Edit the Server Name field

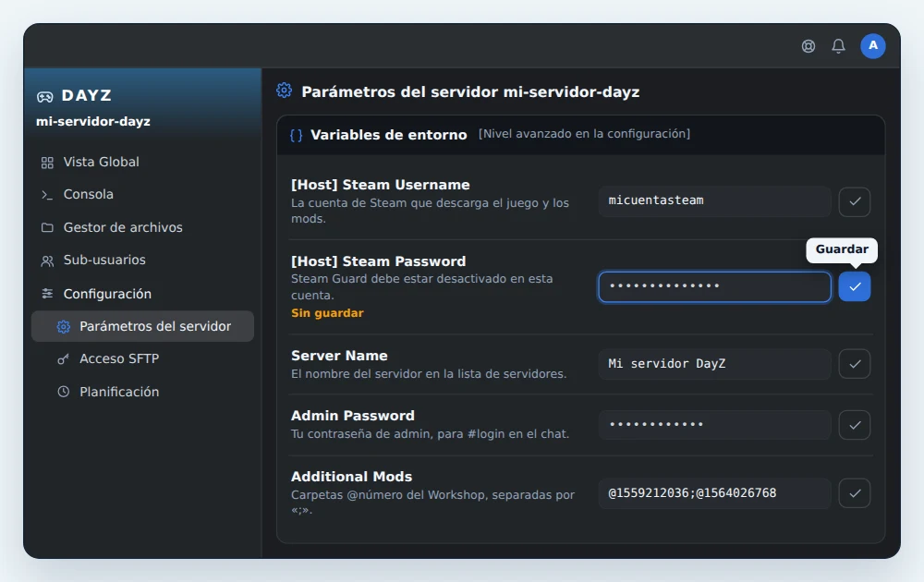[x=715, y=364]
